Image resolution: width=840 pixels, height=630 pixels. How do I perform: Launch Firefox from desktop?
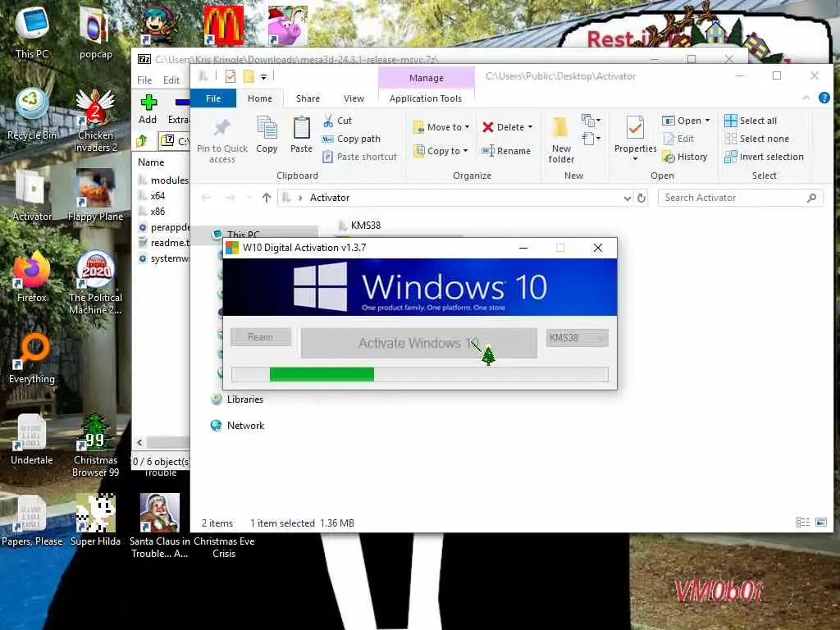point(32,276)
